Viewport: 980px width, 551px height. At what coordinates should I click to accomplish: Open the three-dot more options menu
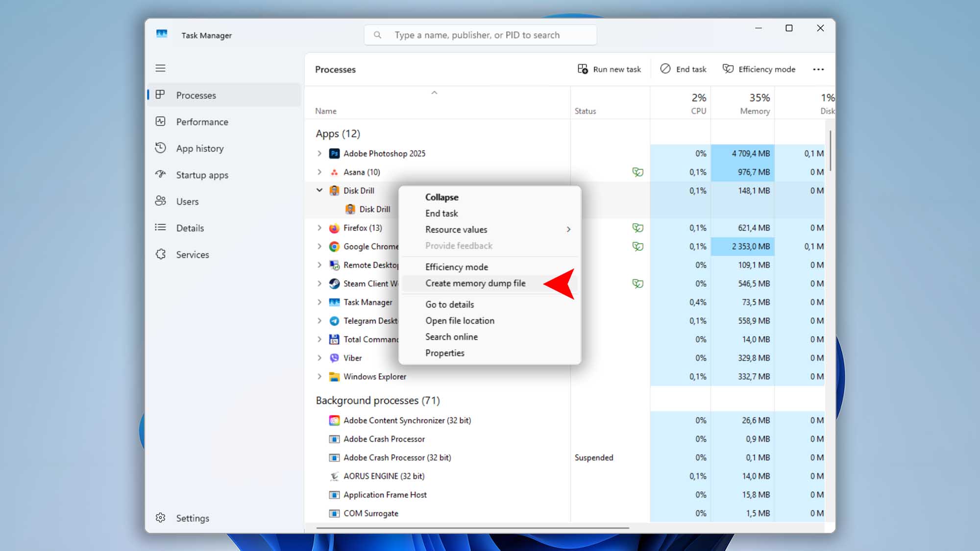(818, 69)
